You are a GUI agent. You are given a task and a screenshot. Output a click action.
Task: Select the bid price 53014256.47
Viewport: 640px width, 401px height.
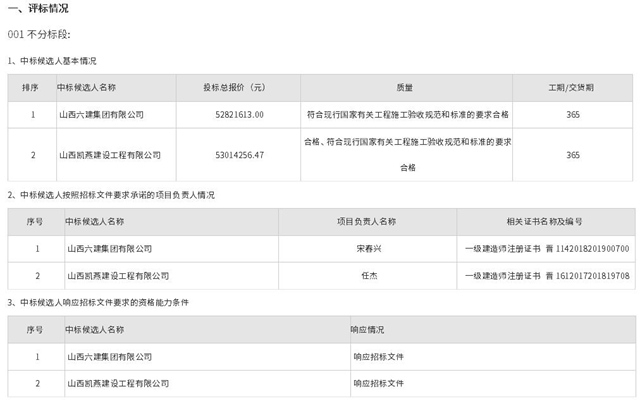[240, 155]
